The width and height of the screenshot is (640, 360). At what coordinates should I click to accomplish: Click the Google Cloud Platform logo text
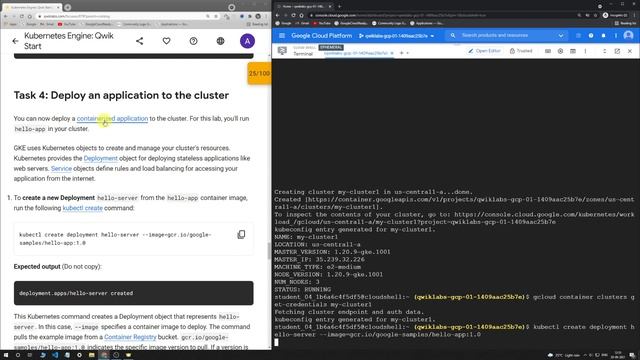pos(322,36)
